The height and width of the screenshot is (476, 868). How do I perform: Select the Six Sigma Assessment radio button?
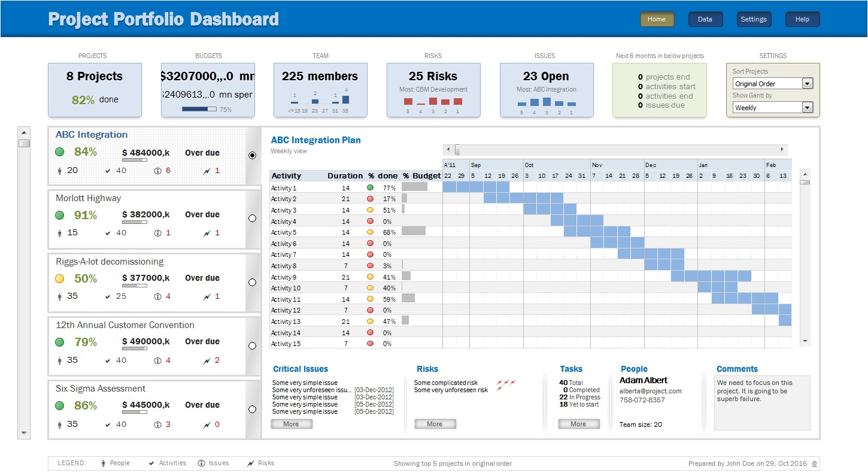click(x=253, y=409)
